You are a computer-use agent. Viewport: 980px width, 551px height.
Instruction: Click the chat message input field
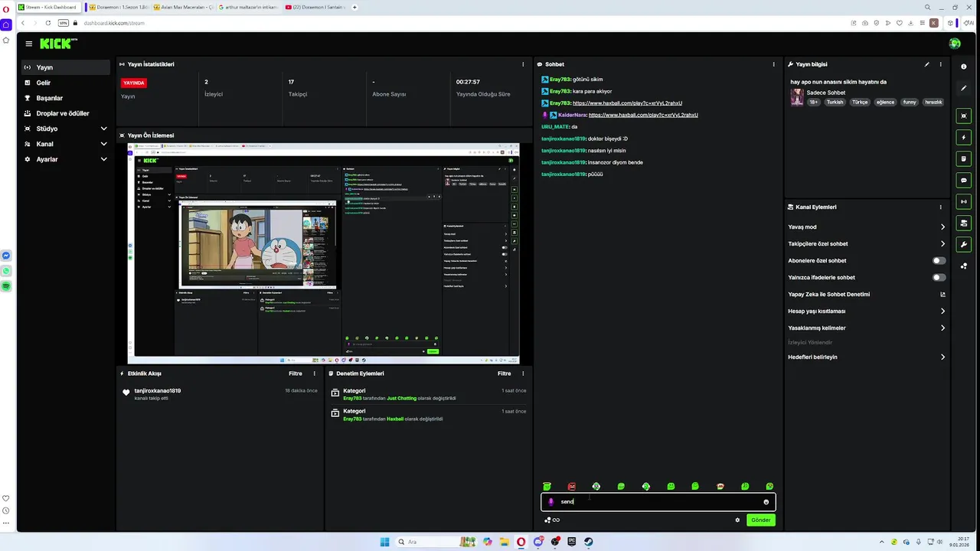[658, 502]
